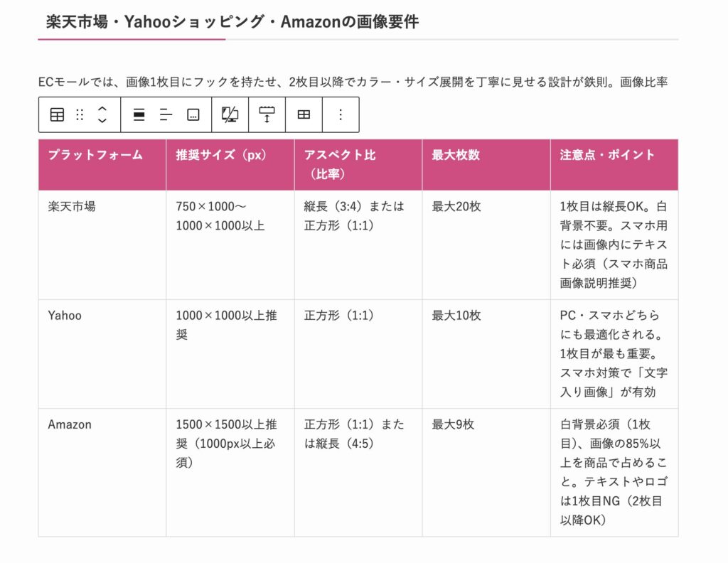Move the table block down
The image size is (728, 563).
click(x=102, y=121)
